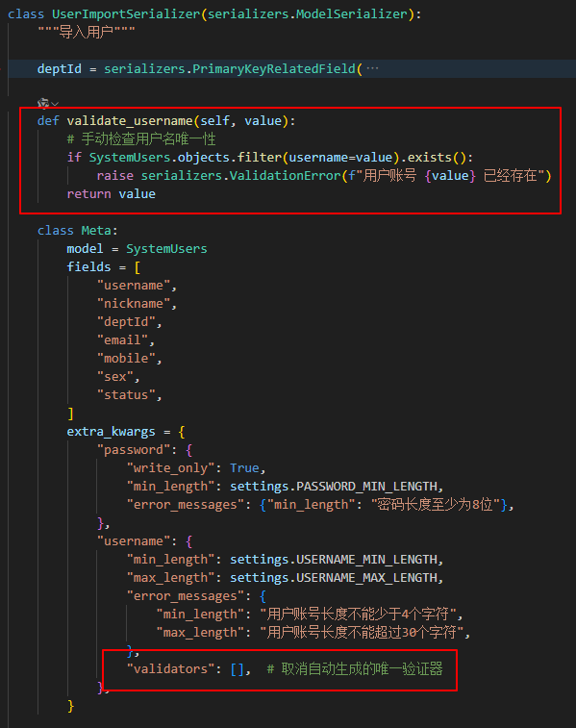576x728 pixels.
Task: Click the UserImportSerializer class name
Action: (x=126, y=13)
